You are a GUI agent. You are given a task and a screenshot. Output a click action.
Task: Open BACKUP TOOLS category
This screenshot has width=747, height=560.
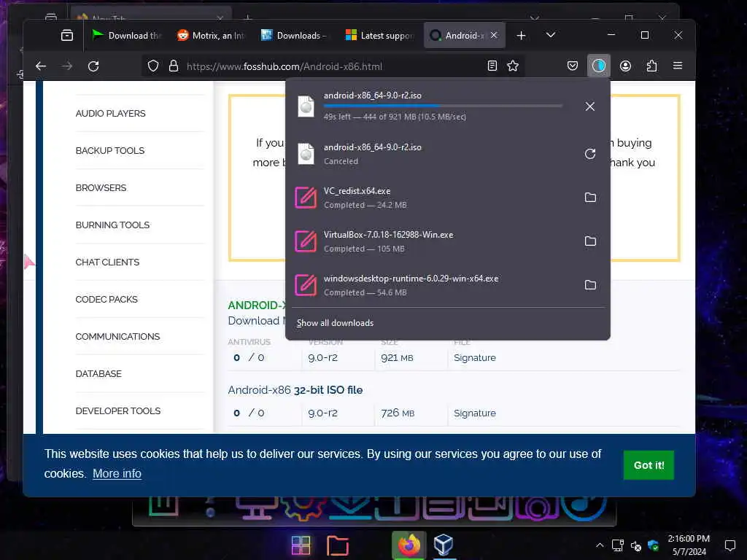coord(110,150)
